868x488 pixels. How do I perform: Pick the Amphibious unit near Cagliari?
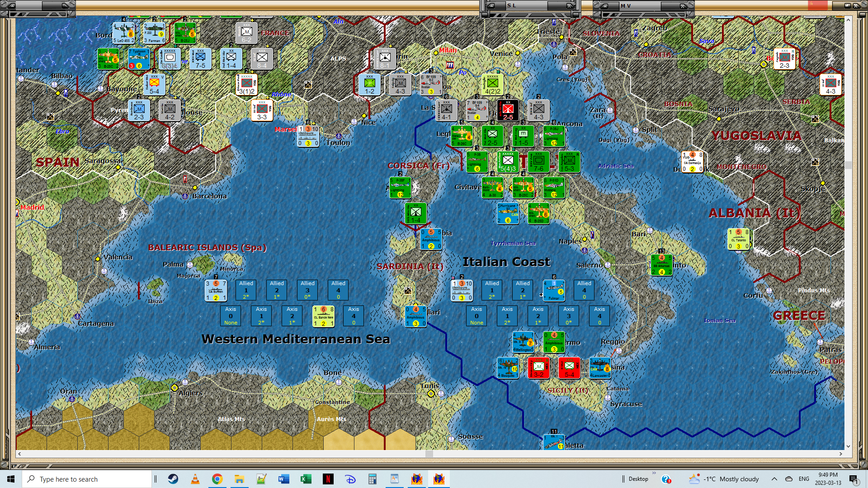point(415,316)
